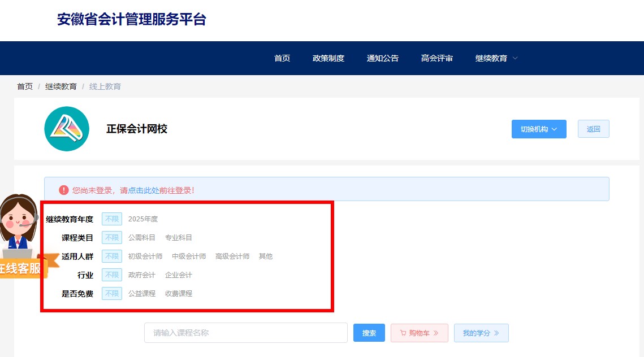Open the 政策制度 nav item
644x357 pixels.
(x=329, y=58)
